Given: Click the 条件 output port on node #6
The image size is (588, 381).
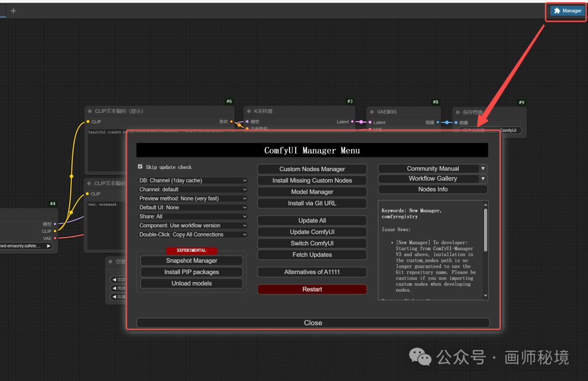Looking at the screenshot, I should (x=231, y=122).
